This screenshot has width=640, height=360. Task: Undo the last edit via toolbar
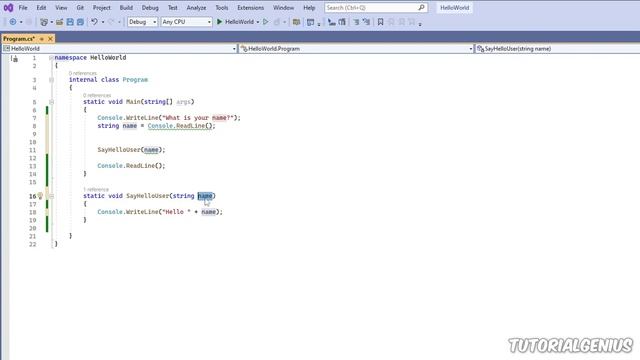[x=94, y=22]
